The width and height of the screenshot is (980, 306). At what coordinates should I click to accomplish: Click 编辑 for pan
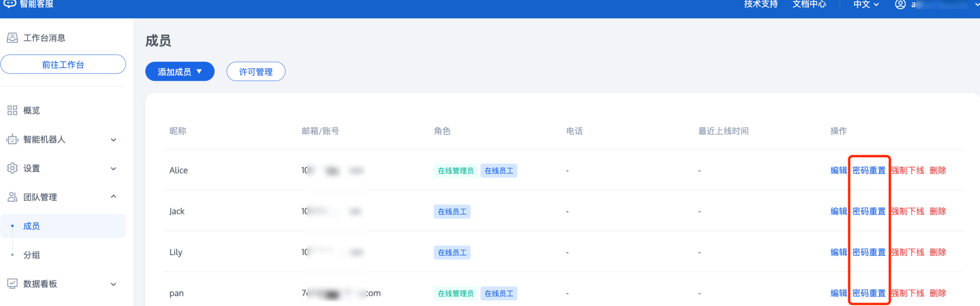[839, 293]
